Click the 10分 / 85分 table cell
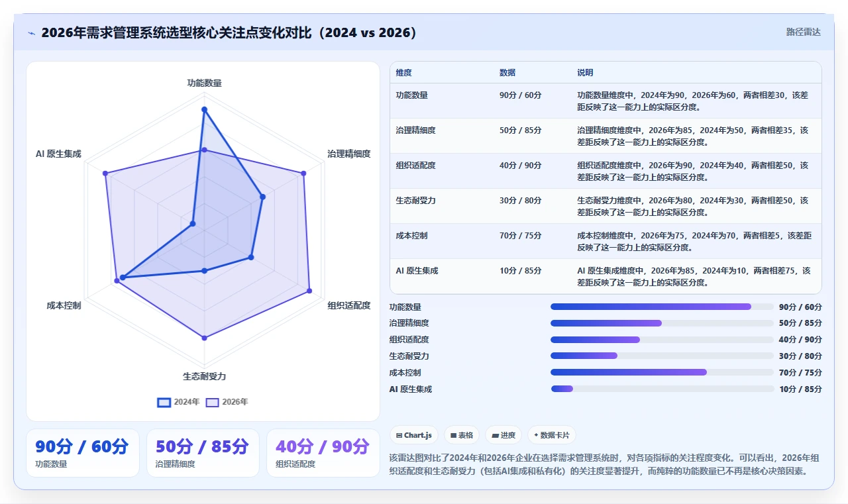 coord(521,271)
